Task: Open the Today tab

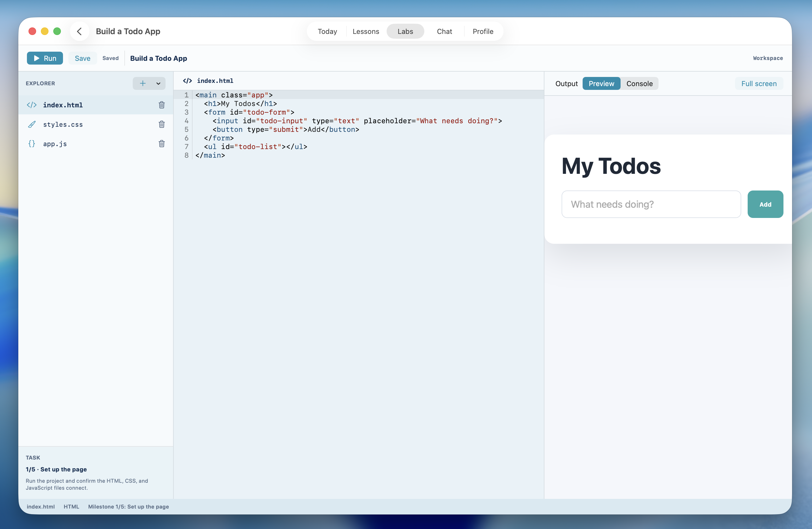Action: click(x=327, y=31)
